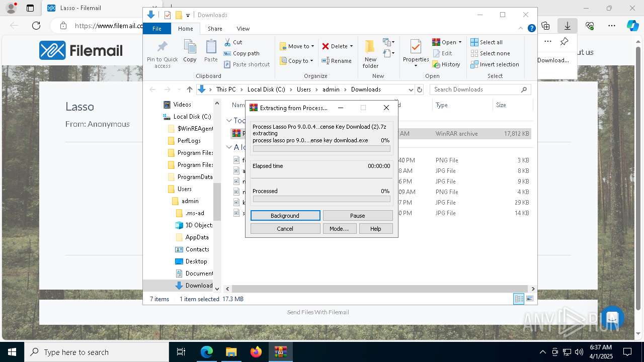The height and width of the screenshot is (362, 644).
Task: Switch to the Share ribbon tab
Action: 215,29
